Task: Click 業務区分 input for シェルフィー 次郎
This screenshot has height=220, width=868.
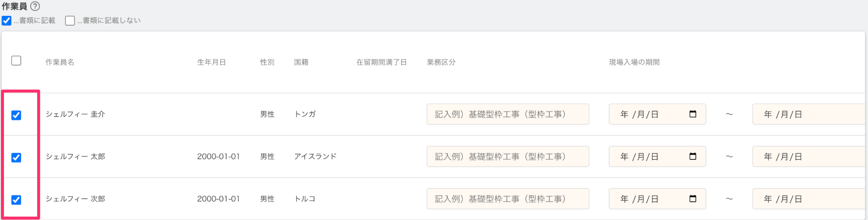Action: coord(508,199)
